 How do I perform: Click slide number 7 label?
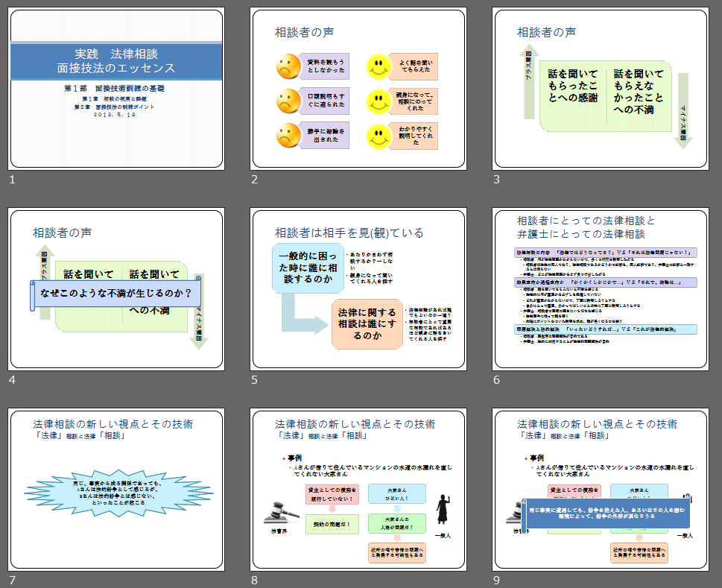click(13, 580)
